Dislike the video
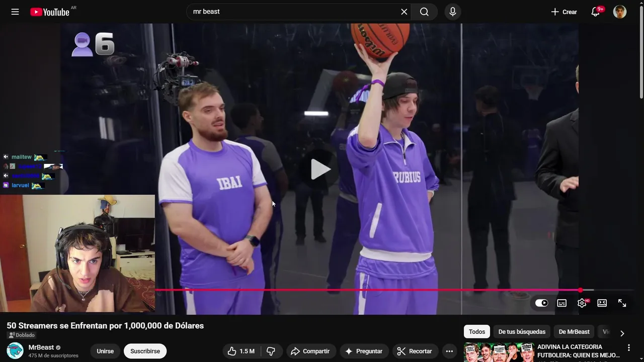The image size is (644, 362). [271, 351]
